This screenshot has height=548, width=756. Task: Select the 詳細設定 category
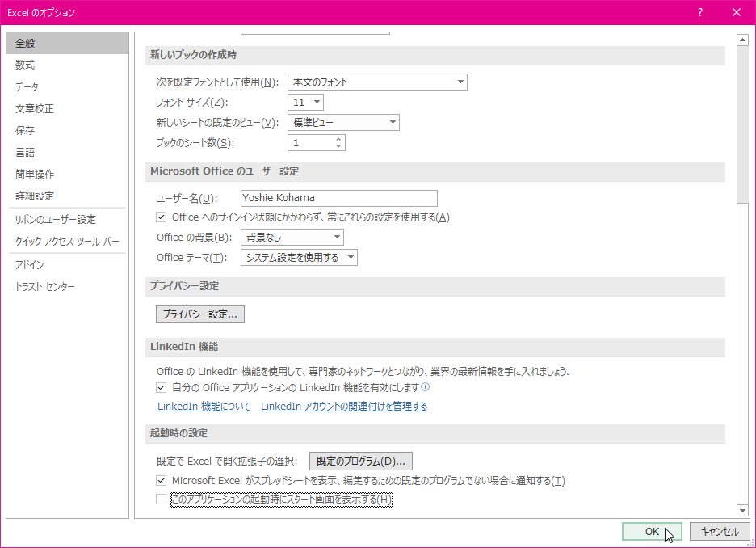(68, 196)
